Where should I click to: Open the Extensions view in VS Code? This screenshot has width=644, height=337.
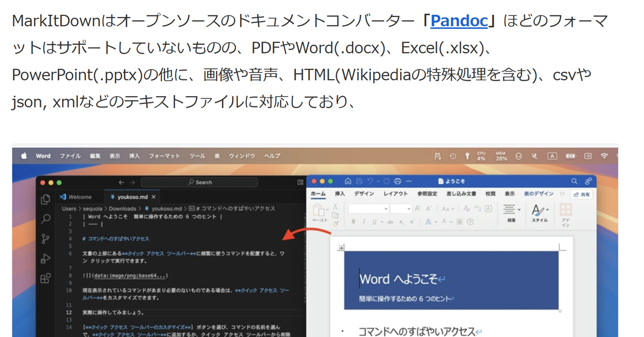click(x=44, y=277)
